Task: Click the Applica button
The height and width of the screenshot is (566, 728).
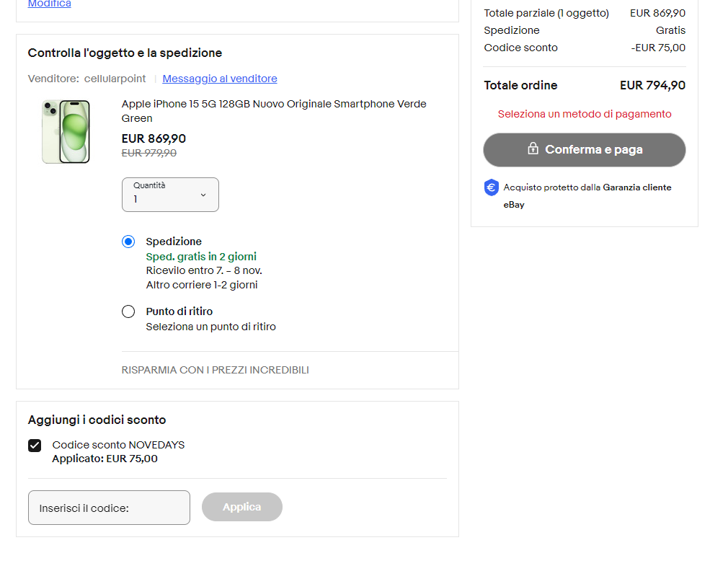Action: 242,507
